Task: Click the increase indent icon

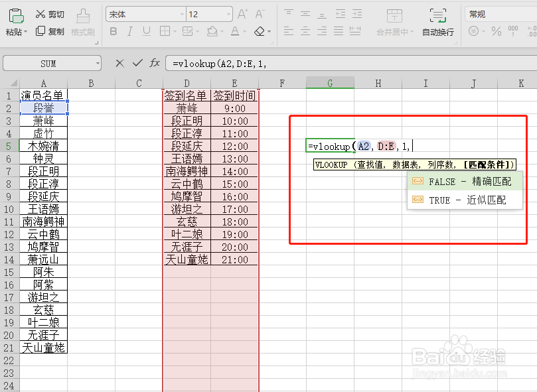Action: click(357, 14)
